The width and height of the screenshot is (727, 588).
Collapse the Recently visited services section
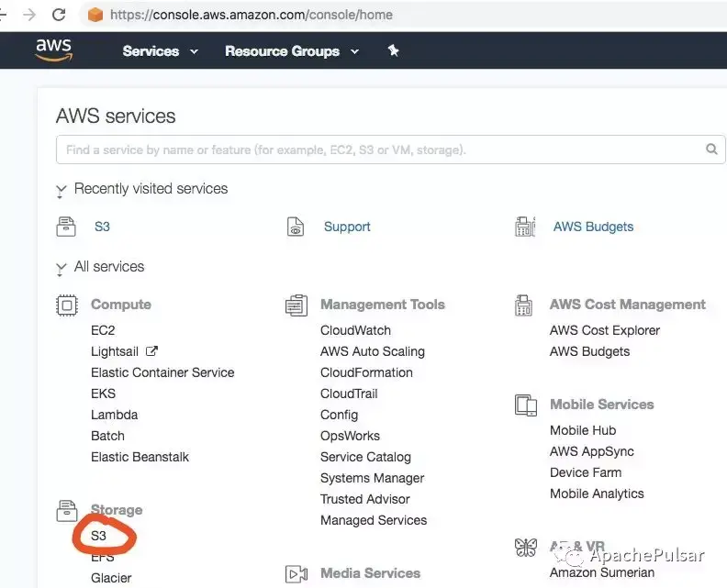(62, 190)
